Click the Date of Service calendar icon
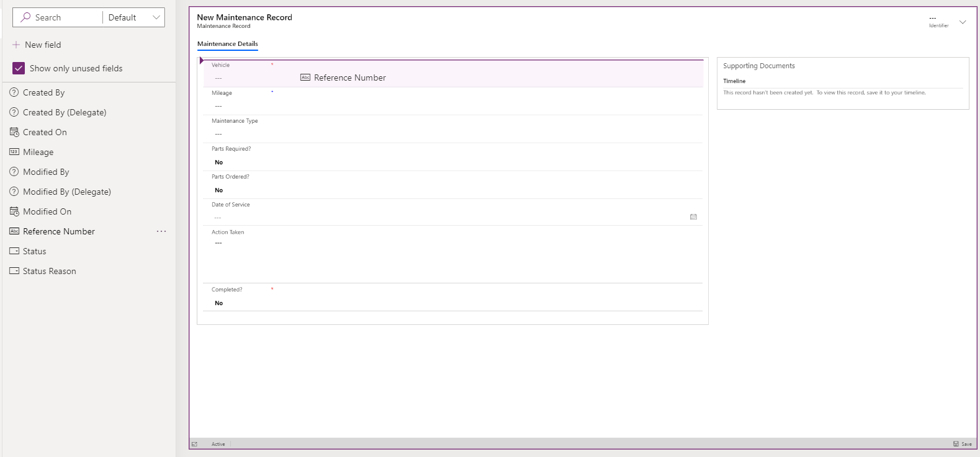The image size is (980, 457). point(693,217)
